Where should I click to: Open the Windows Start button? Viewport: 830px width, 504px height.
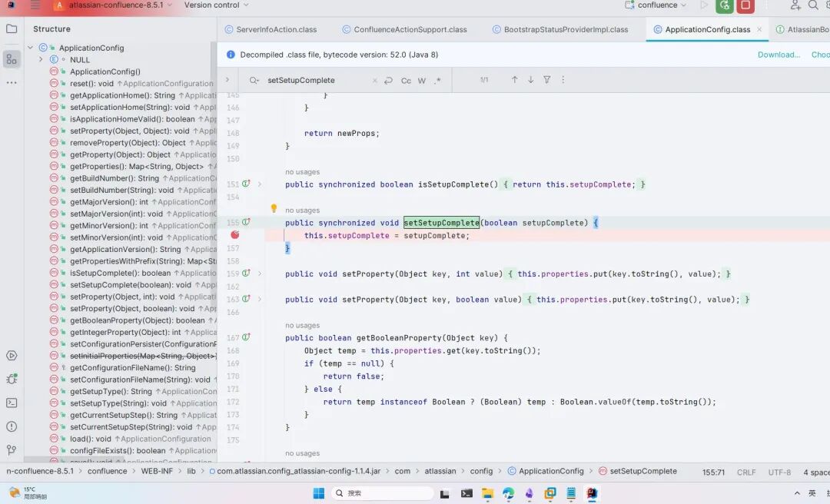click(319, 493)
